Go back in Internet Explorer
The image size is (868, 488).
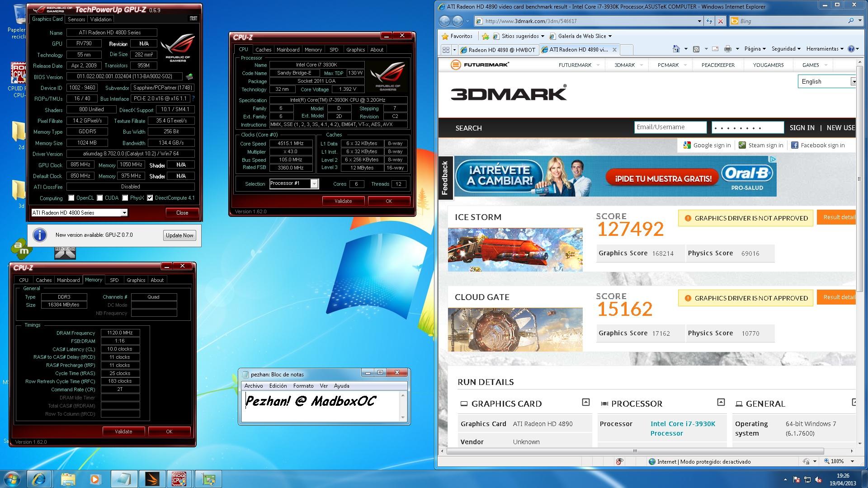point(445,21)
